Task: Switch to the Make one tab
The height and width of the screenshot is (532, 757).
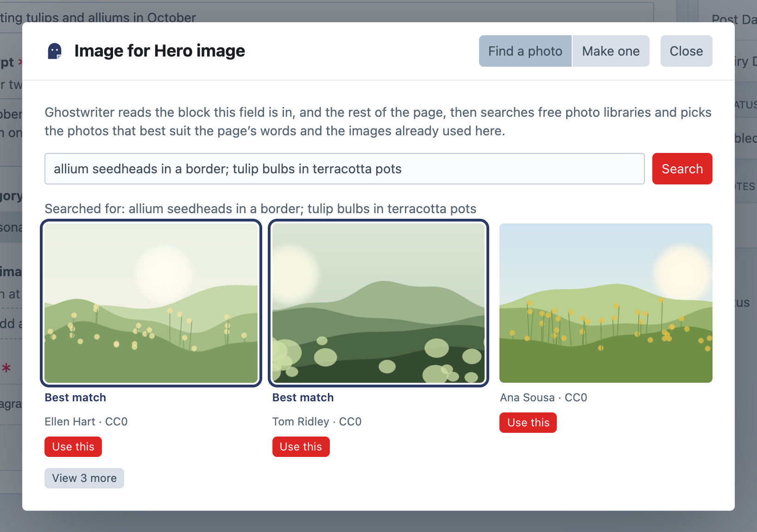Action: tap(611, 51)
